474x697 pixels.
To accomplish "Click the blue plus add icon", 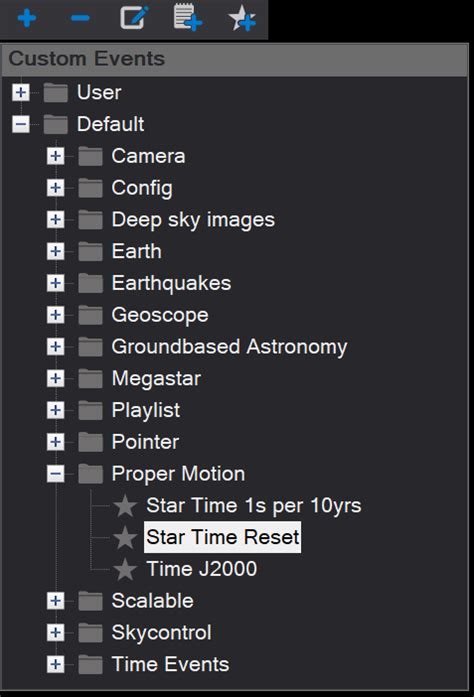I will click(x=27, y=19).
